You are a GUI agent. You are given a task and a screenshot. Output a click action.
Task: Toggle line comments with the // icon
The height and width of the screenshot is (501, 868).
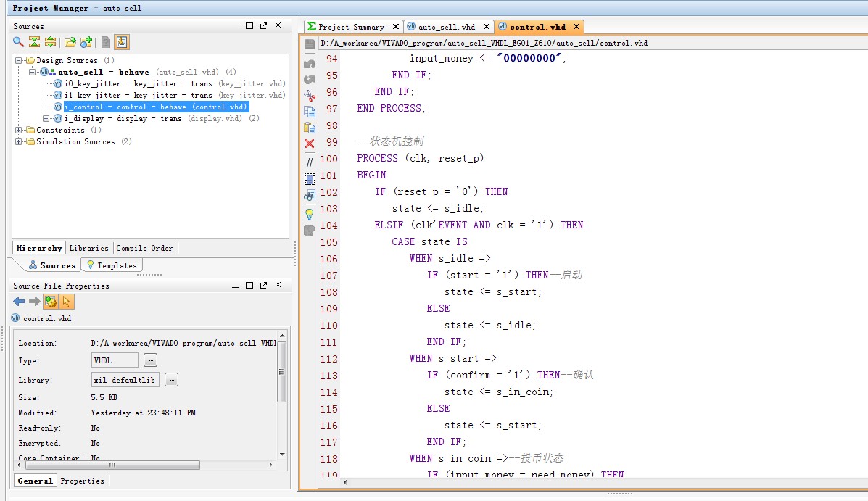(x=310, y=163)
